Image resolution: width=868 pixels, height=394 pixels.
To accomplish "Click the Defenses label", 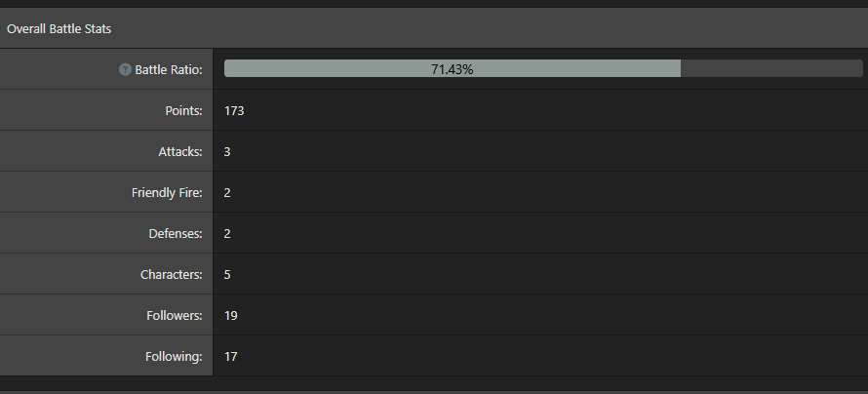I will click(x=176, y=234).
